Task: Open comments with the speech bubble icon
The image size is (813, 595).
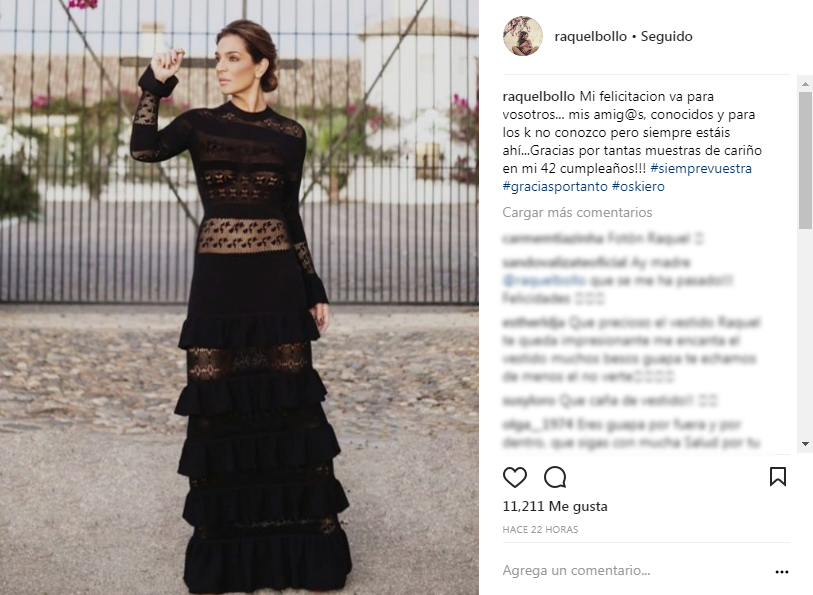Action: pyautogui.click(x=555, y=477)
